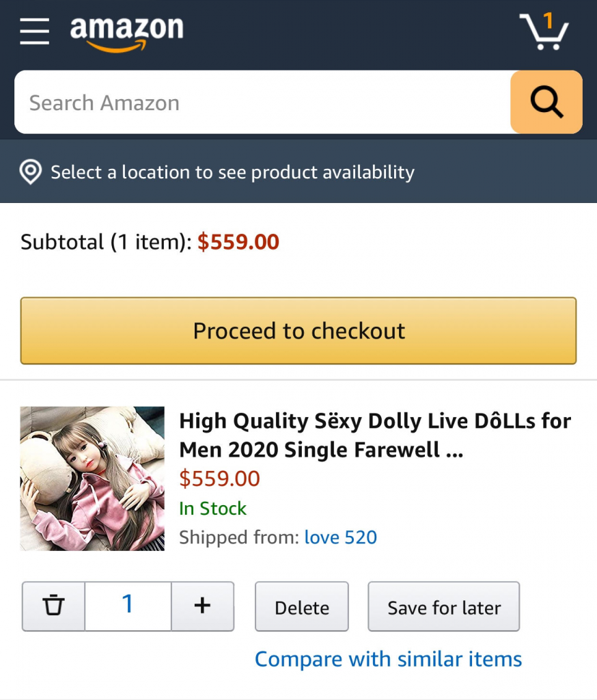Image resolution: width=597 pixels, height=700 pixels.
Task: Open the shopping cart icon
Action: coord(544,31)
